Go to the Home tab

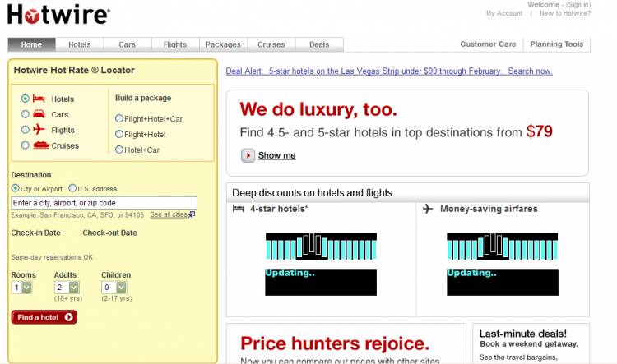(31, 44)
